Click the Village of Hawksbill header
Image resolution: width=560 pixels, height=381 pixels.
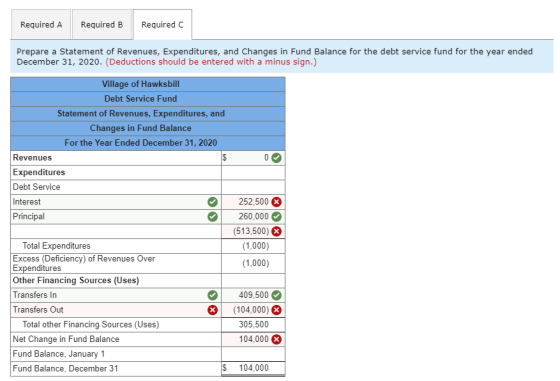coord(148,84)
